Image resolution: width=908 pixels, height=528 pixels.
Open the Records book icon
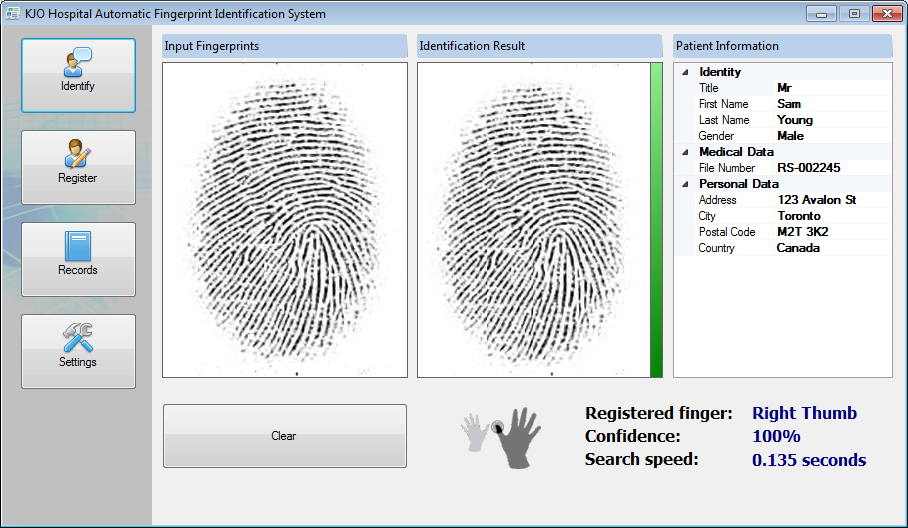77,246
